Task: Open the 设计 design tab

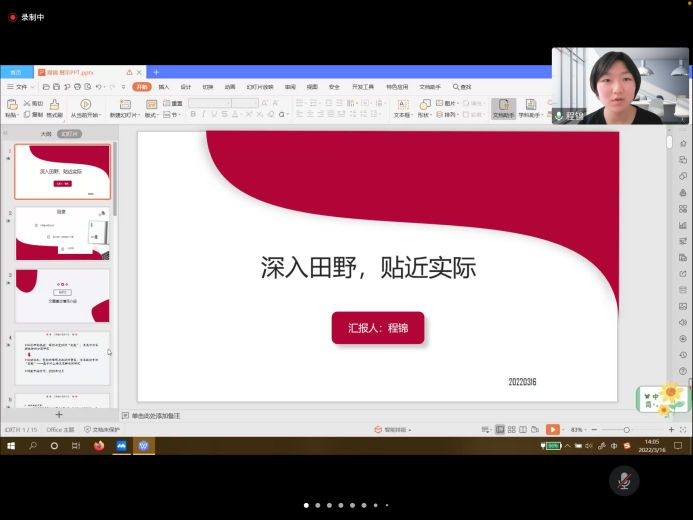Action: click(x=186, y=87)
